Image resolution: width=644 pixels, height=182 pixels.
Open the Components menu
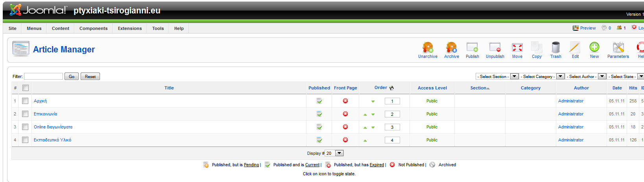tap(94, 28)
